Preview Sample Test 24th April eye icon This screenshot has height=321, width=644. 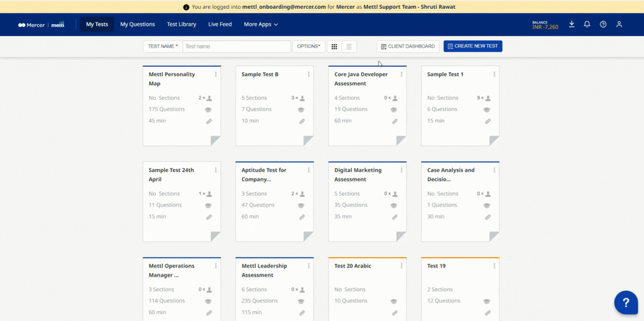coord(208,205)
